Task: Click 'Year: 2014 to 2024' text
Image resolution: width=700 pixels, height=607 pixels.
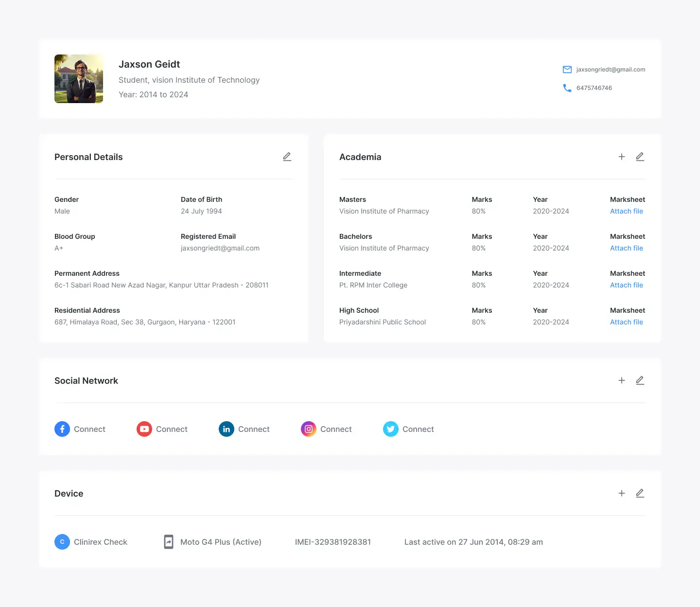Action: tap(153, 94)
